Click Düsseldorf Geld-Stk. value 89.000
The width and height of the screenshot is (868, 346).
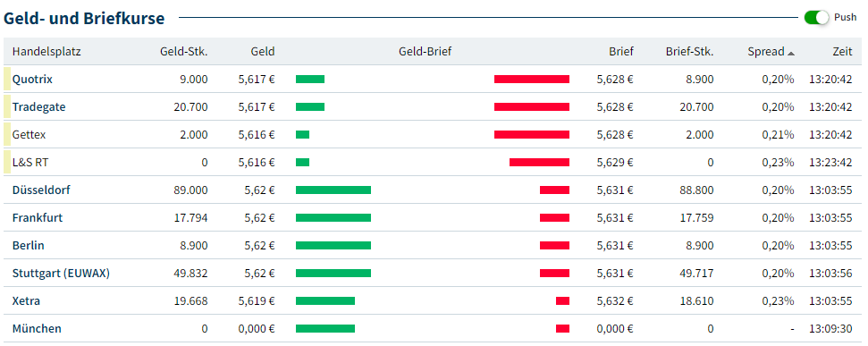[191, 190]
